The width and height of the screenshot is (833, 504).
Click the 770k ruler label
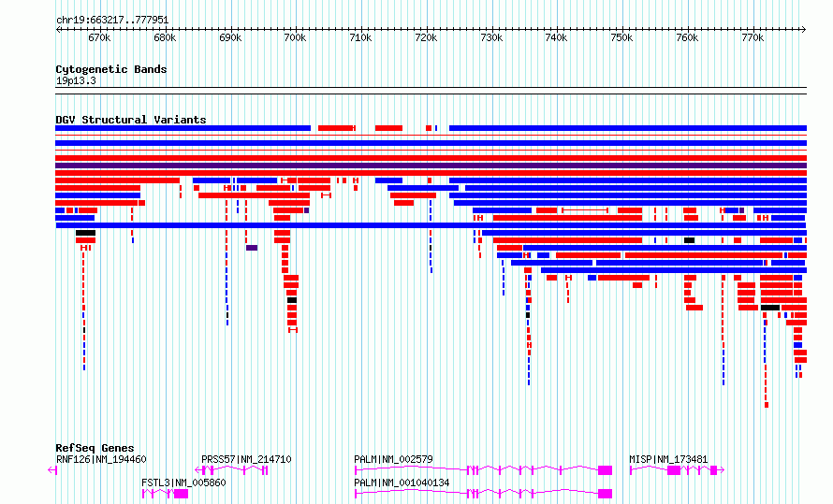(x=753, y=38)
